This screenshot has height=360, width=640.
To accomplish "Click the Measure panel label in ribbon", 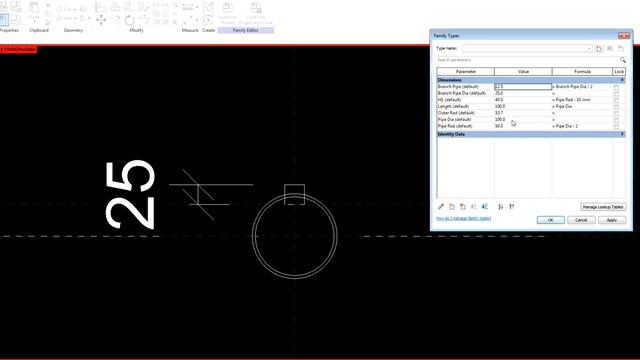I will [x=190, y=31].
